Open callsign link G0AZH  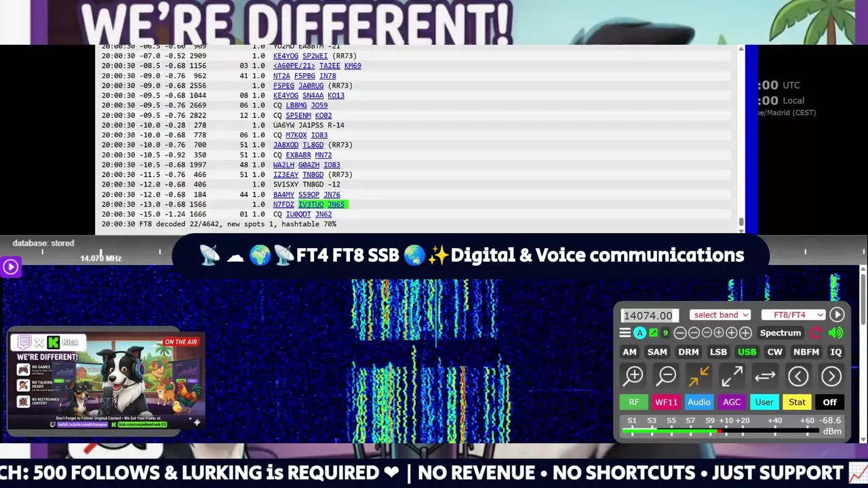pyautogui.click(x=309, y=165)
